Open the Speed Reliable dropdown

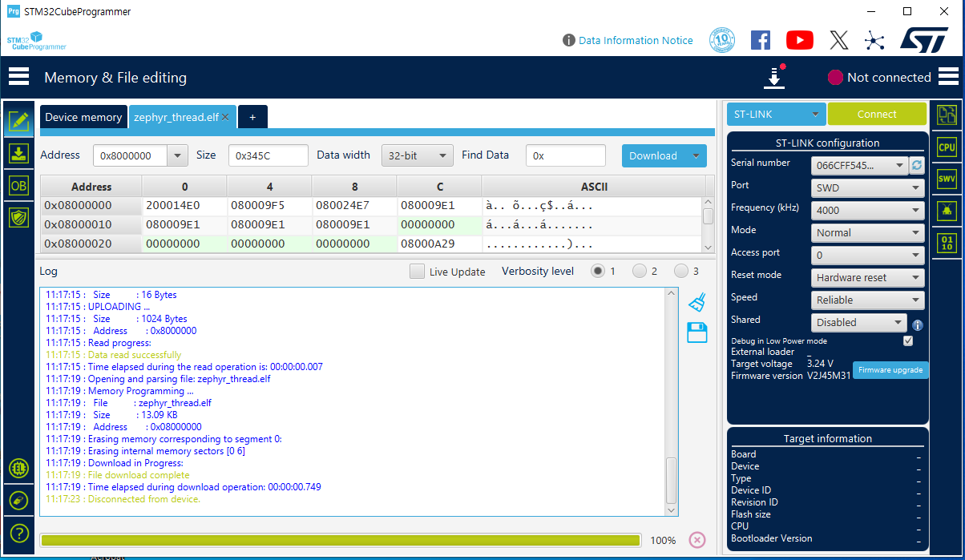(867, 300)
